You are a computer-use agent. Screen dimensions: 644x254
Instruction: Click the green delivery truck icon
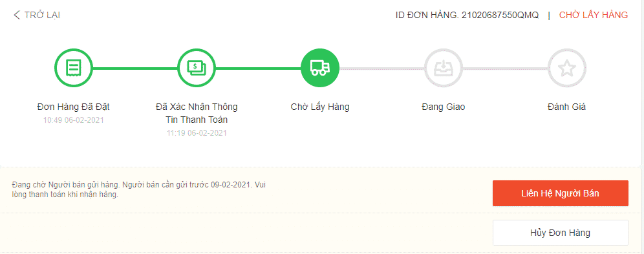[x=320, y=68]
